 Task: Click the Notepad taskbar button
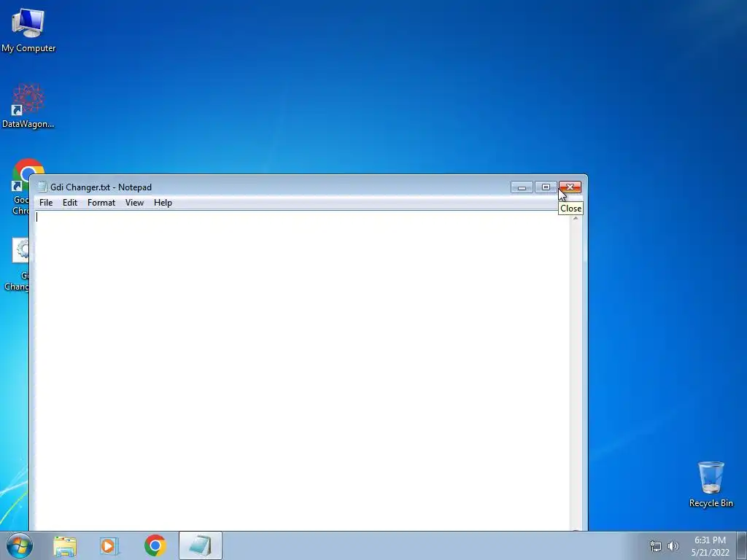[x=201, y=545]
